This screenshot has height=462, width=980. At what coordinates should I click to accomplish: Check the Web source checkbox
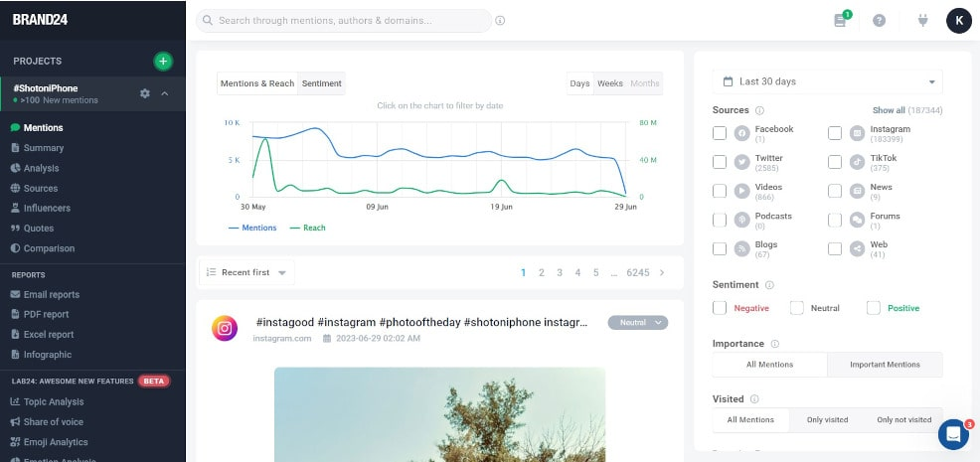pyautogui.click(x=835, y=248)
